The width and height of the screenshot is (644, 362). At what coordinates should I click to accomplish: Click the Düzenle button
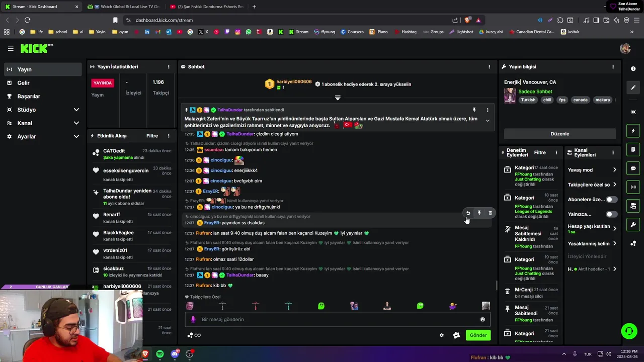point(560,134)
